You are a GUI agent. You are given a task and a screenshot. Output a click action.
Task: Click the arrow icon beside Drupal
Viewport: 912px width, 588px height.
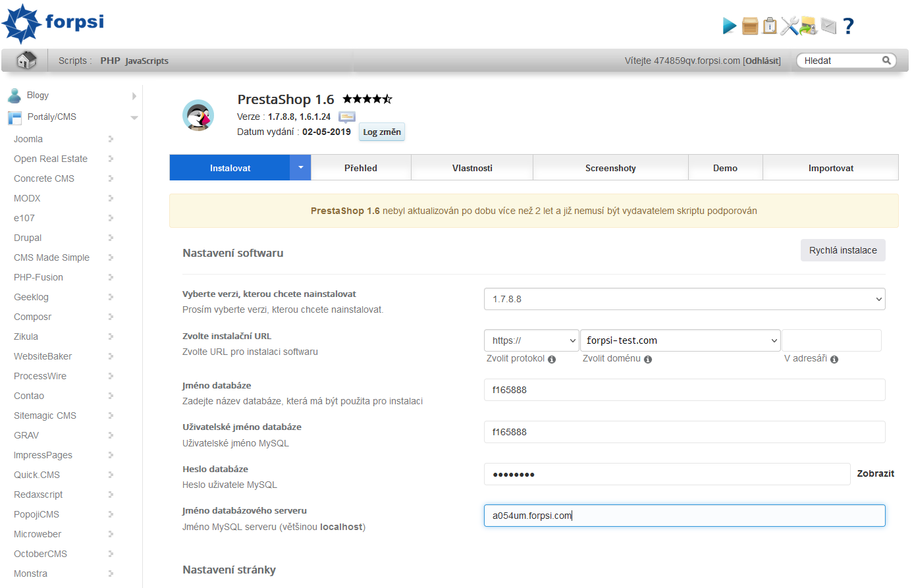coord(111,238)
